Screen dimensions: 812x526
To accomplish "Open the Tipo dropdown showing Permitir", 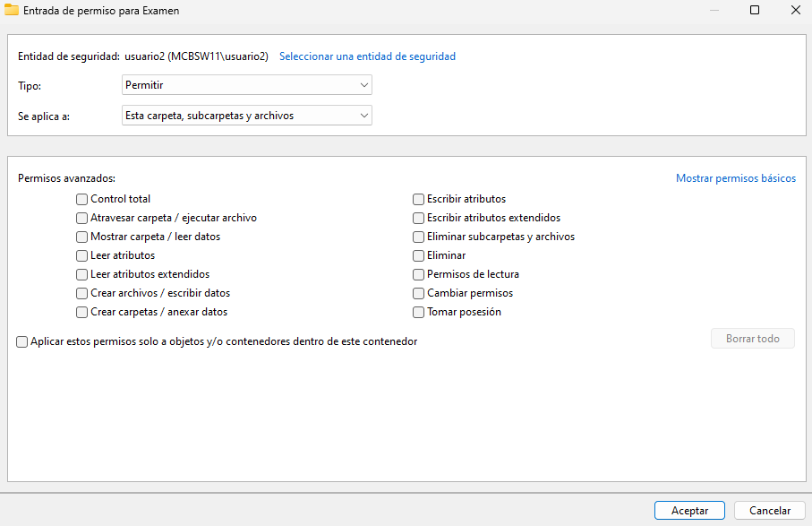I will [x=246, y=85].
